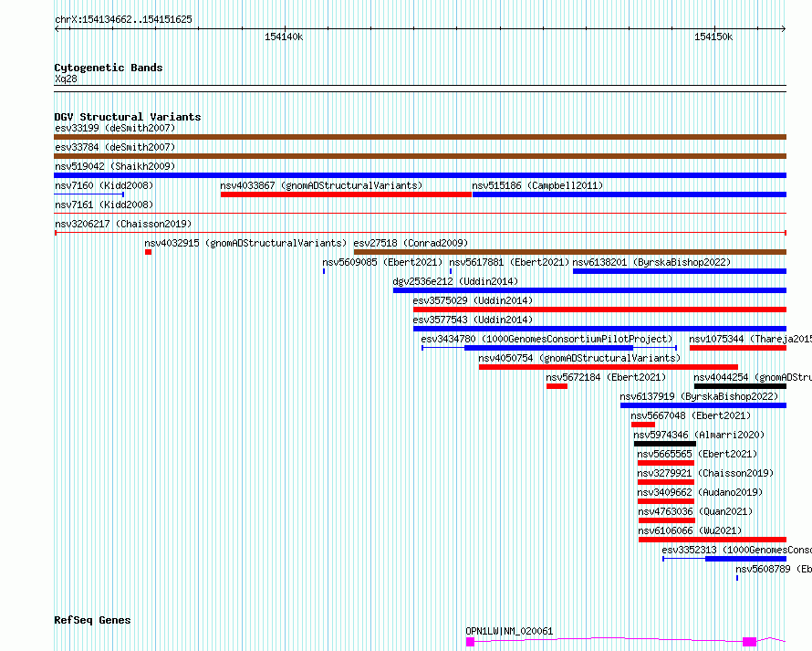Click the blue nsv6138201 feature bar
812x651 pixels.
680,271
